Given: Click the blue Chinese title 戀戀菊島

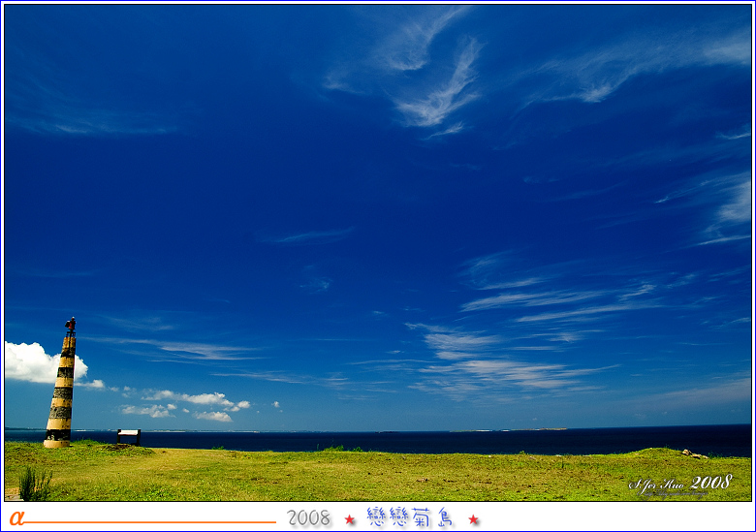Looking at the screenshot, I should point(410,517).
